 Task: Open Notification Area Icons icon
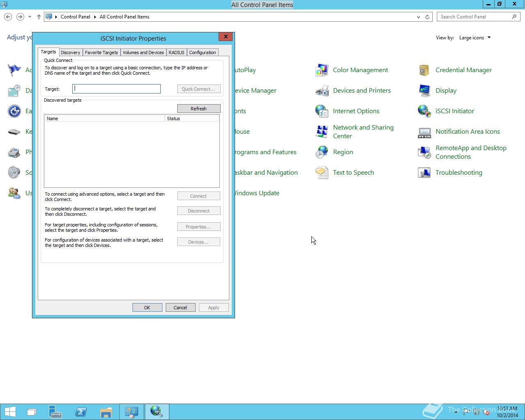(x=425, y=132)
